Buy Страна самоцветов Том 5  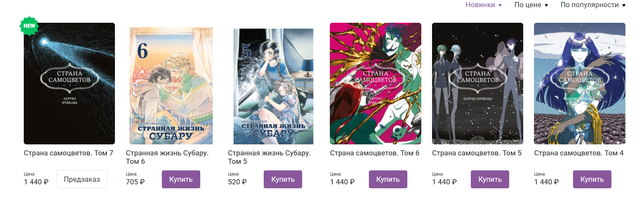coord(490,179)
